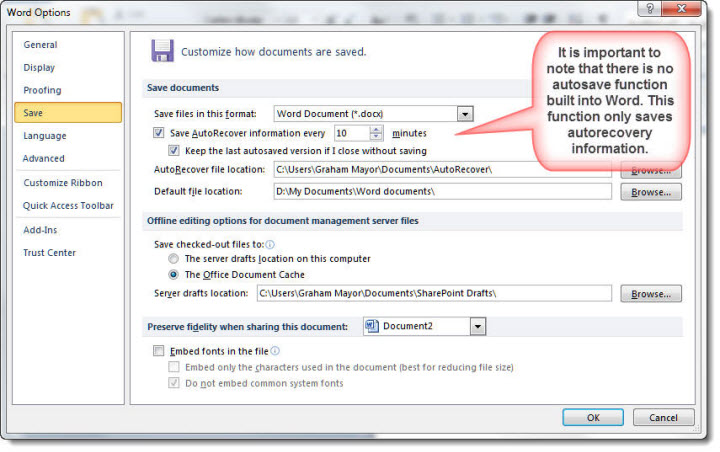The width and height of the screenshot is (720, 452).
Task: Uncheck Keep the last autosaved version
Action: (174, 150)
